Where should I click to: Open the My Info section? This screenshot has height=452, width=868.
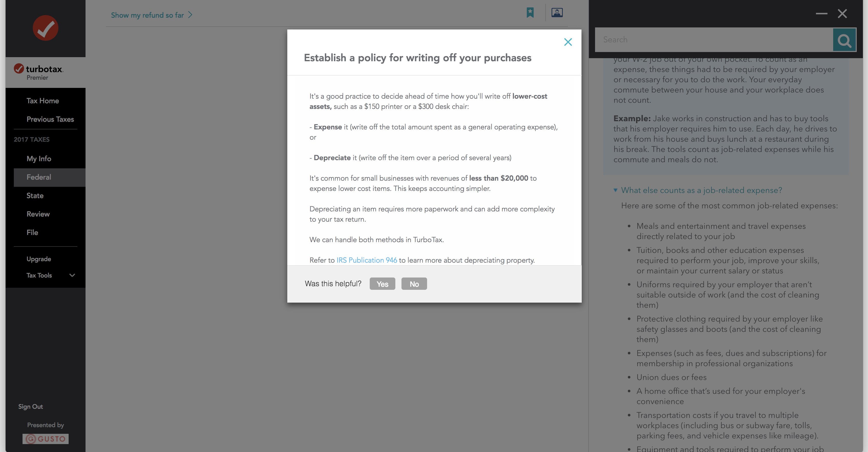[x=39, y=159]
